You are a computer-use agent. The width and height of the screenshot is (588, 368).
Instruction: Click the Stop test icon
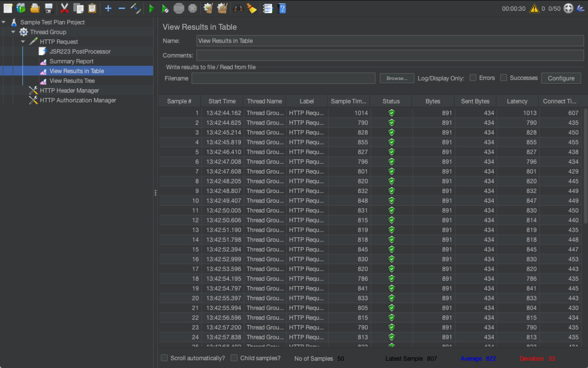(x=178, y=8)
